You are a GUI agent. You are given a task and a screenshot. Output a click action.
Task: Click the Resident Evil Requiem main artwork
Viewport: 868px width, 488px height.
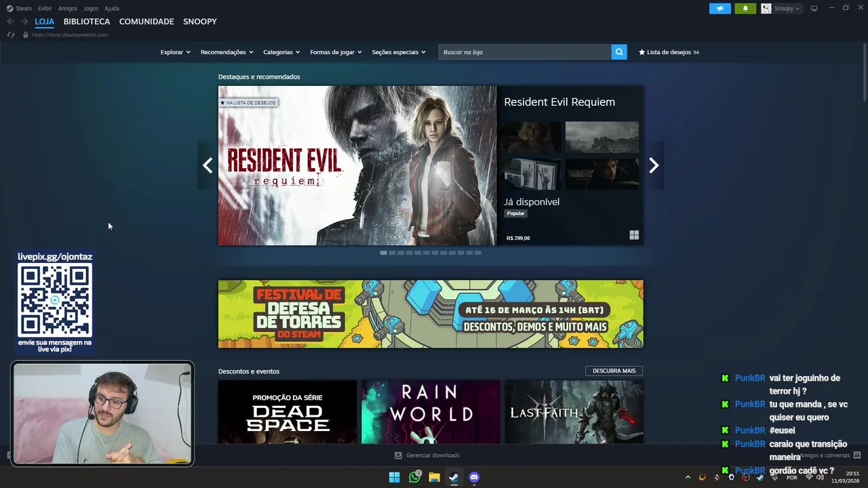click(x=357, y=165)
